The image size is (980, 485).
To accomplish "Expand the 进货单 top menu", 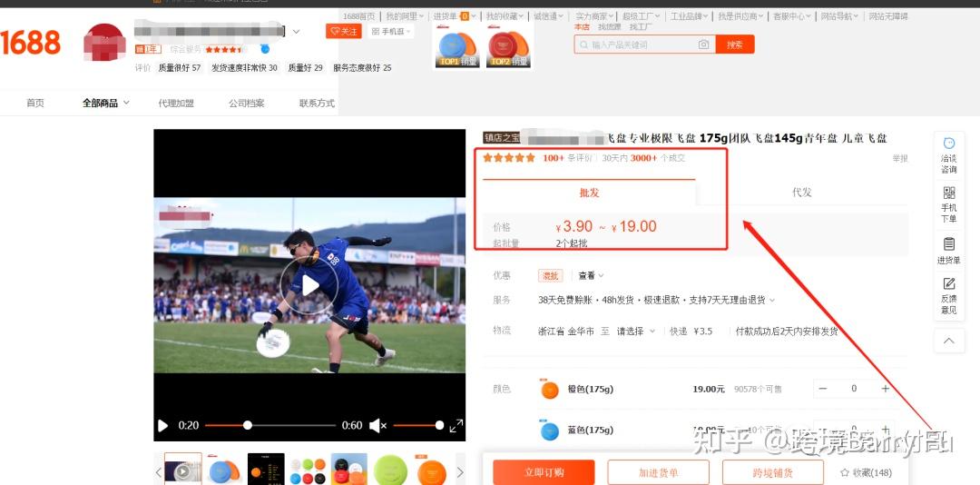I will pyautogui.click(x=454, y=16).
